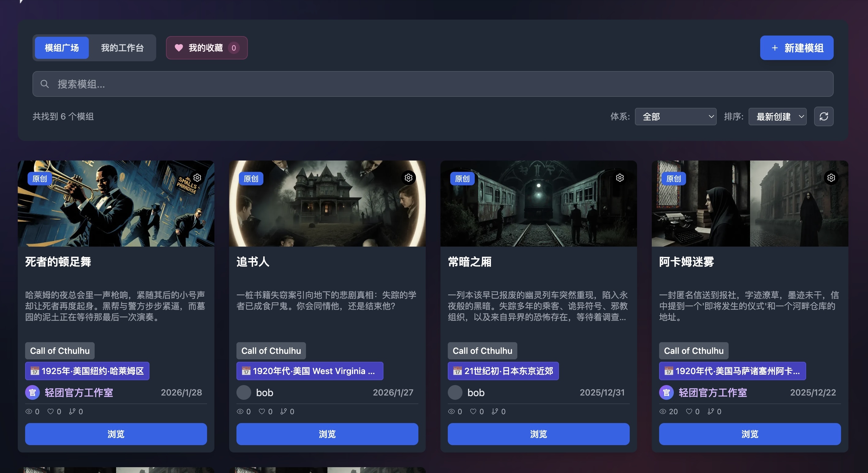Toggle favorite heart on 阿卡姆迷雾 card
Screen dimensions: 868x473
point(689,411)
